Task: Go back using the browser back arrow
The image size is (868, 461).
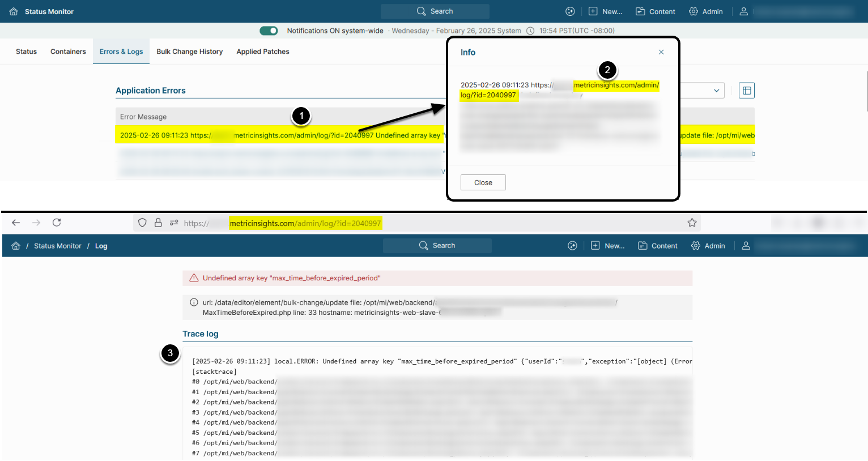Action: coord(16,223)
